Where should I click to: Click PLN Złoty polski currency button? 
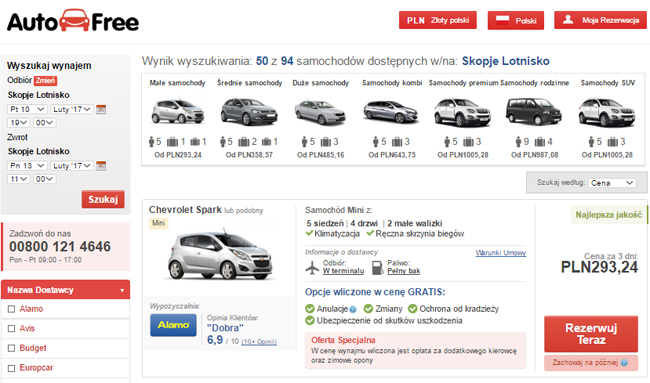tap(438, 20)
